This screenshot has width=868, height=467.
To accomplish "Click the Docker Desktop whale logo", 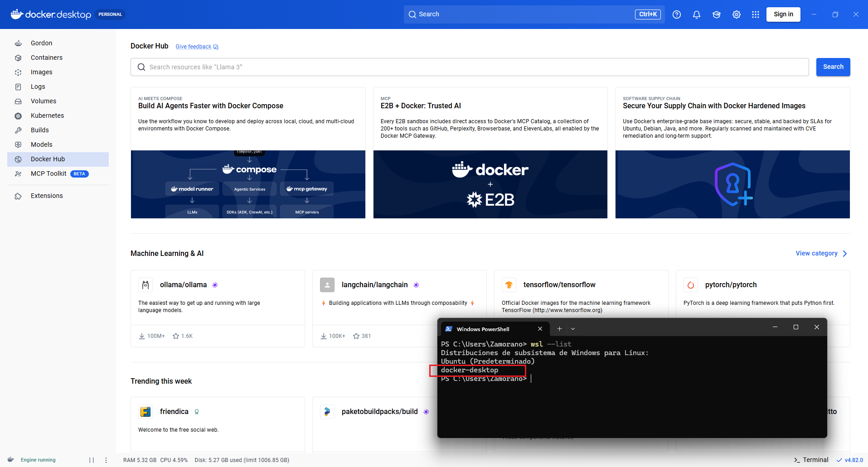I will click(17, 14).
